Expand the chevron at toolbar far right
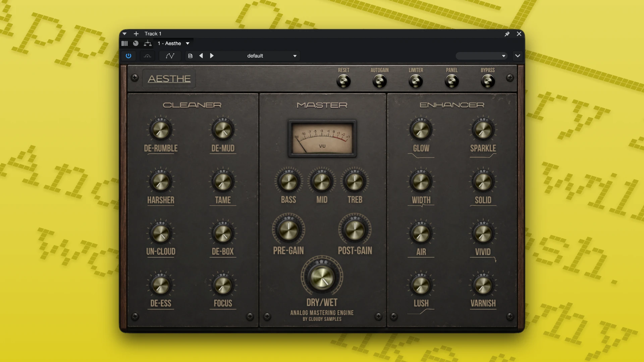644x362 pixels. [x=518, y=56]
